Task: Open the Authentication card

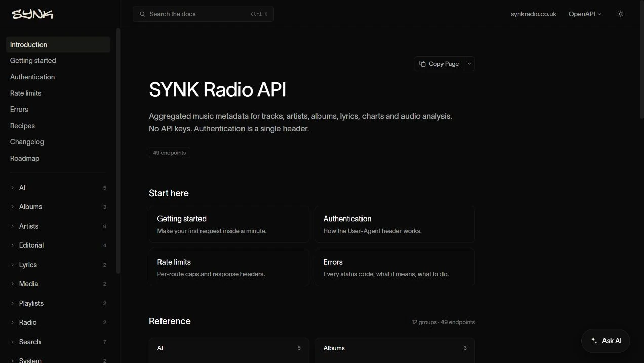Action: 395,224
